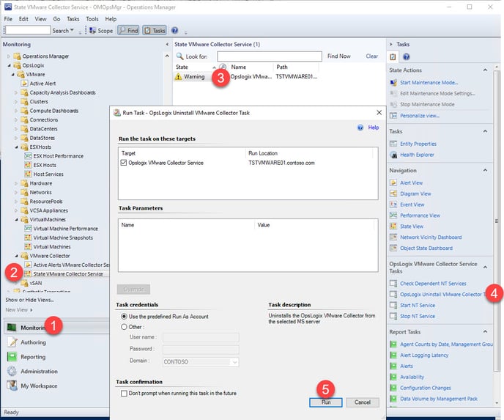Viewport: 504px width, 420px height.
Task: Open the View menu
Action: 40,19
